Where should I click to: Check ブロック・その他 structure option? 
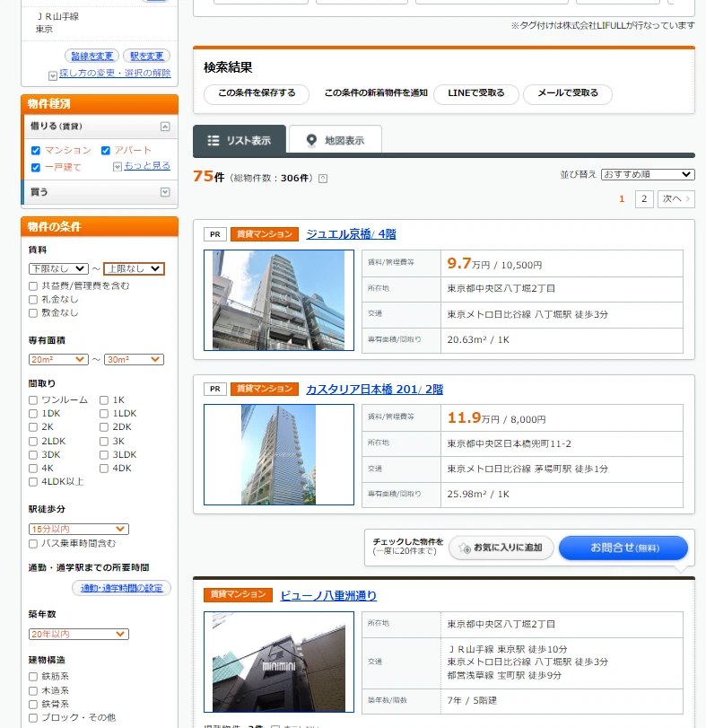[x=33, y=718]
